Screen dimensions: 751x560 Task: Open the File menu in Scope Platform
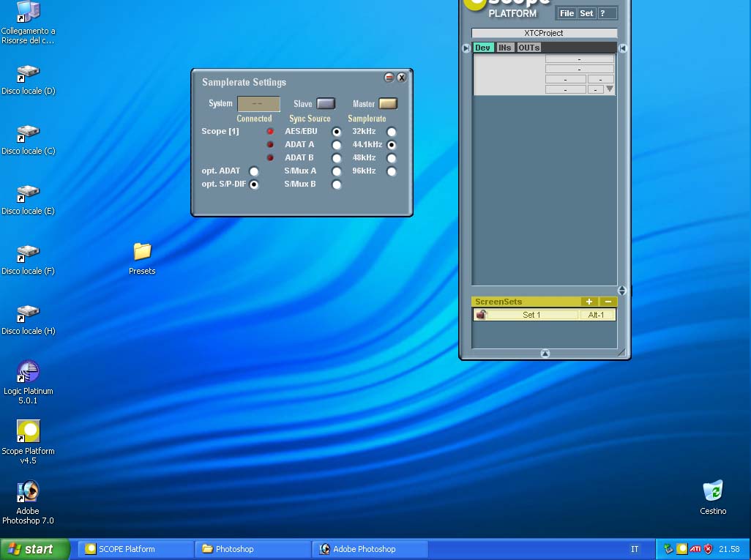tap(567, 13)
